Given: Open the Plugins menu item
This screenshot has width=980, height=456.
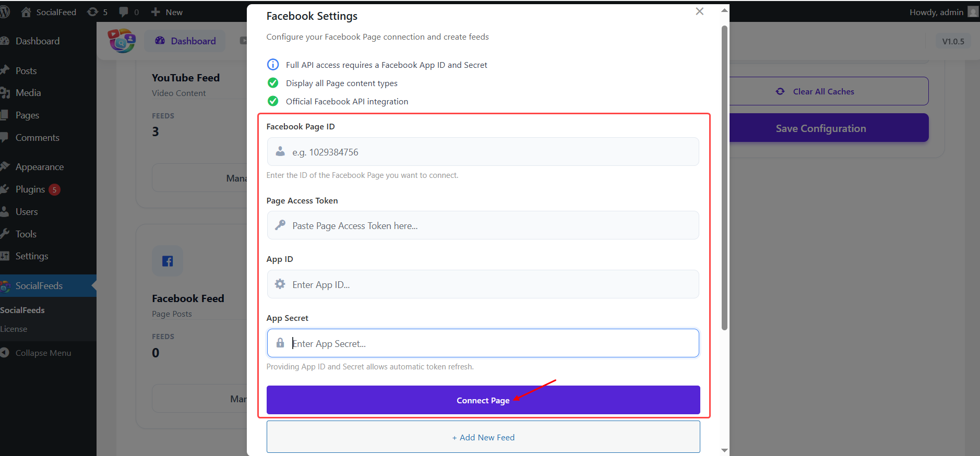Looking at the screenshot, I should point(30,189).
